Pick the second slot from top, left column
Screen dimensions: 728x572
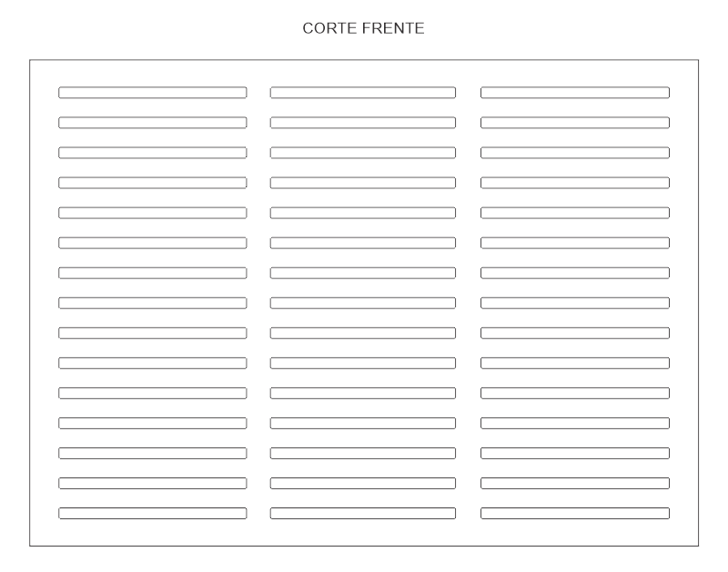pos(152,122)
